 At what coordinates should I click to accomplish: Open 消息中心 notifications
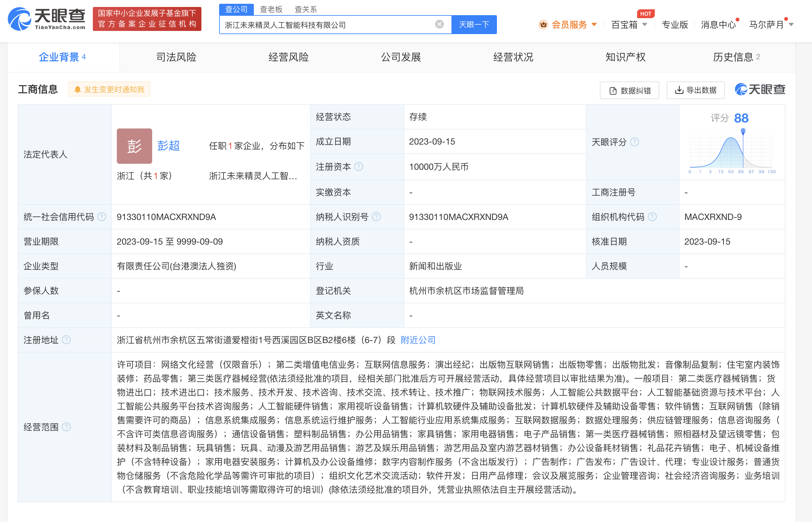[718, 25]
